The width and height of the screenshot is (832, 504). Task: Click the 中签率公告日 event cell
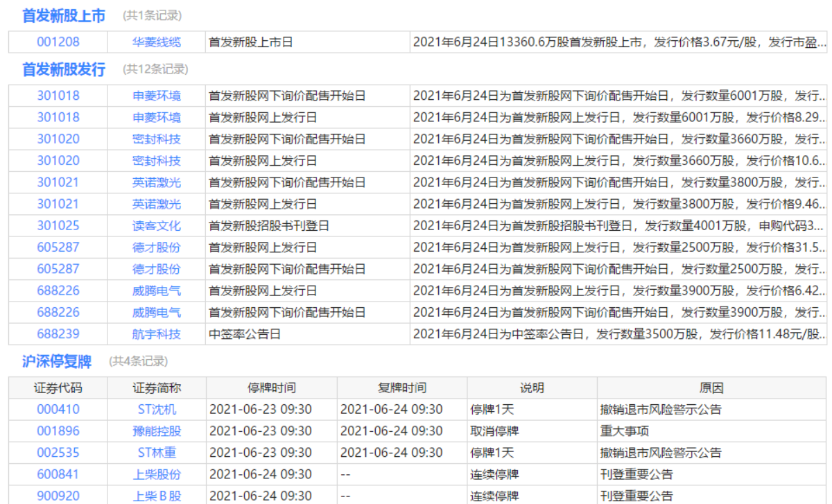(x=245, y=334)
